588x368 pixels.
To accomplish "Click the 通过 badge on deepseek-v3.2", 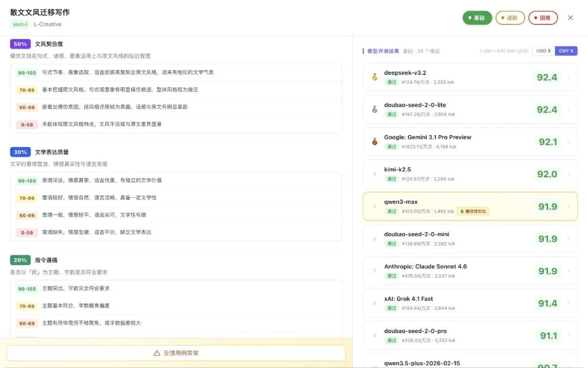I will click(393, 82).
